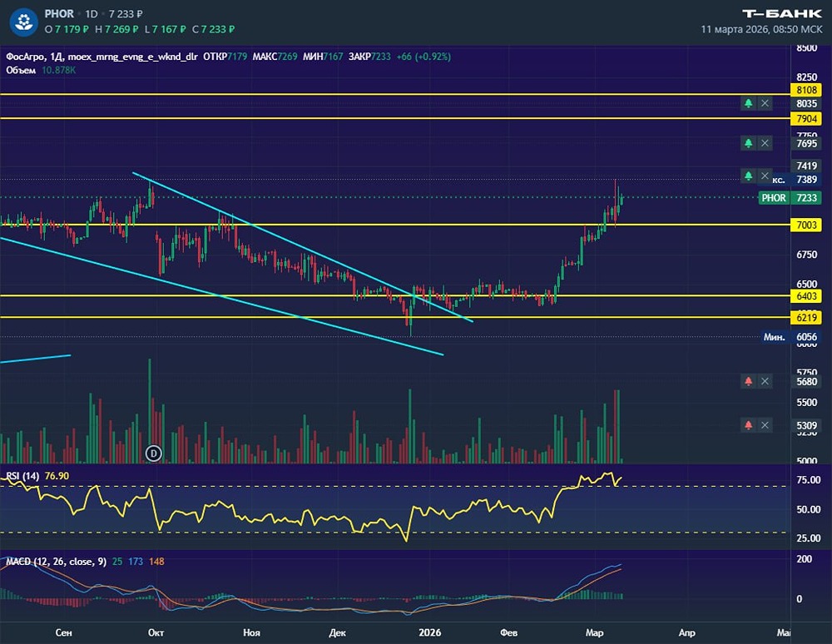Viewport: 832px width, 644px height.
Task: Open the dividend marker D on the chart
Action: [153, 453]
